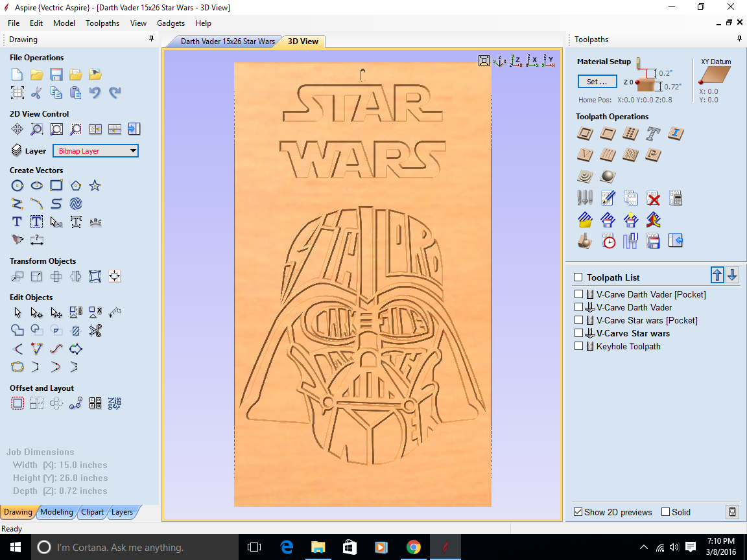Screen dimensions: 747x560
Task: Click the Save Toolpath icon
Action: point(653,240)
